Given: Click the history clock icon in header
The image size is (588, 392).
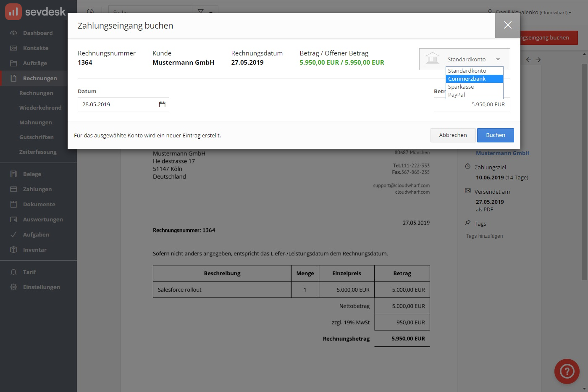Looking at the screenshot, I should pos(90,12).
